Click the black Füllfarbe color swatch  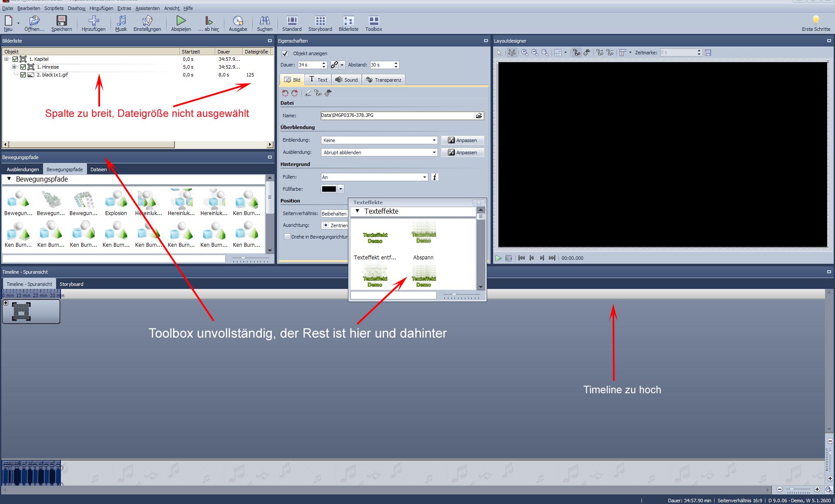[x=329, y=189]
